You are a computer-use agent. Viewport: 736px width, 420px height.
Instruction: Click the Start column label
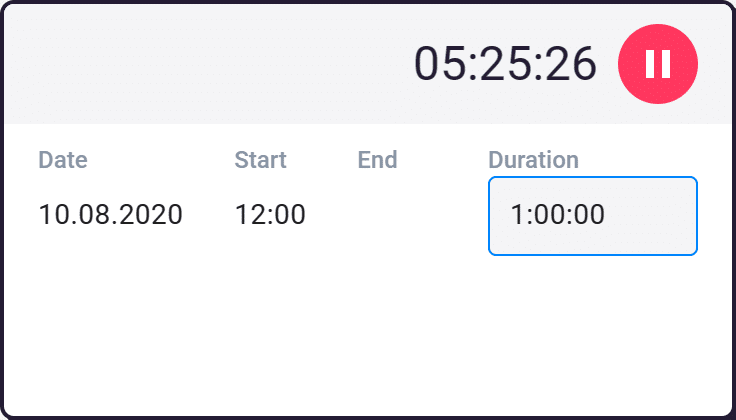[261, 160]
